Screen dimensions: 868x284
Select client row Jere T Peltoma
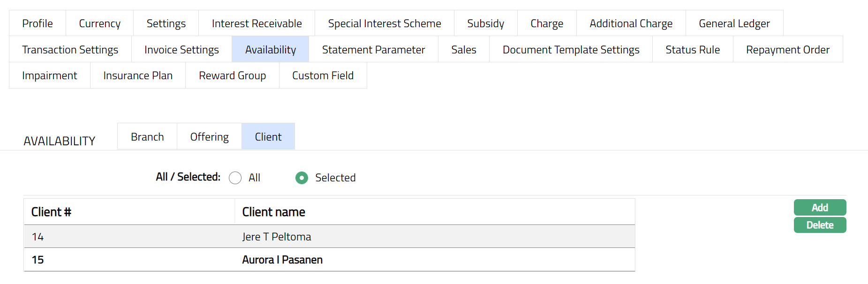tap(277, 237)
